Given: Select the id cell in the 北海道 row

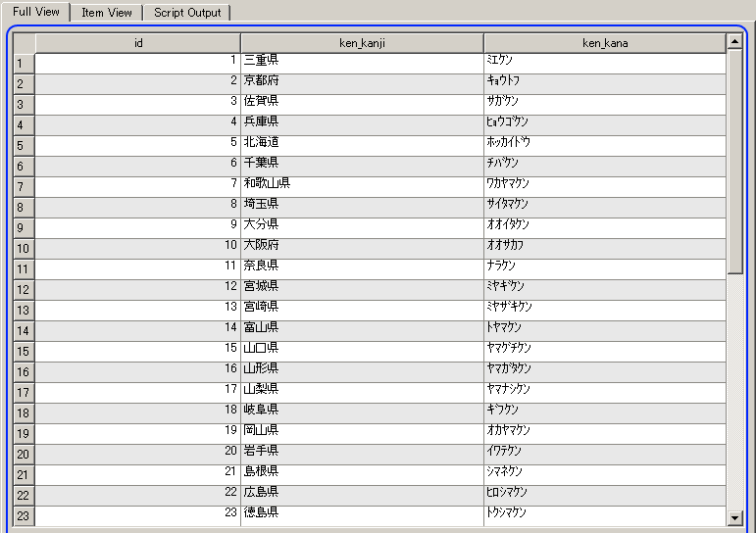Looking at the screenshot, I should (138, 146).
